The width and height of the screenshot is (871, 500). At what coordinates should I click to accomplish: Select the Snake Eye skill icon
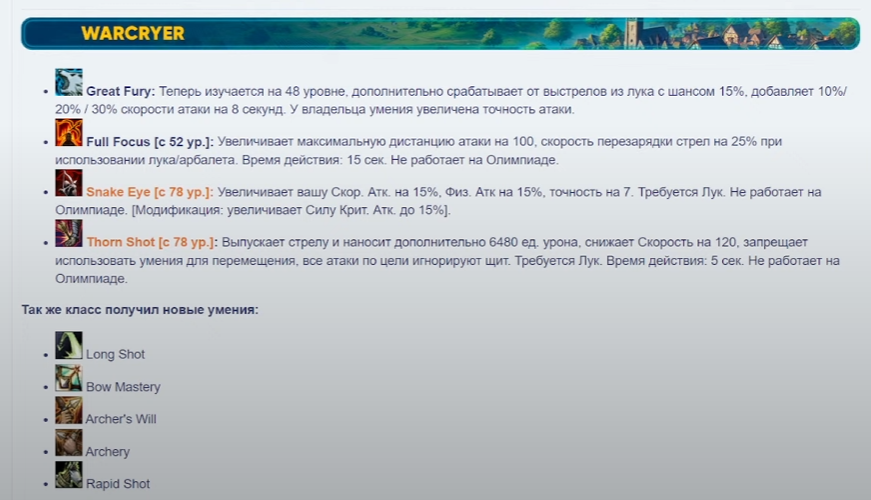pos(68,183)
